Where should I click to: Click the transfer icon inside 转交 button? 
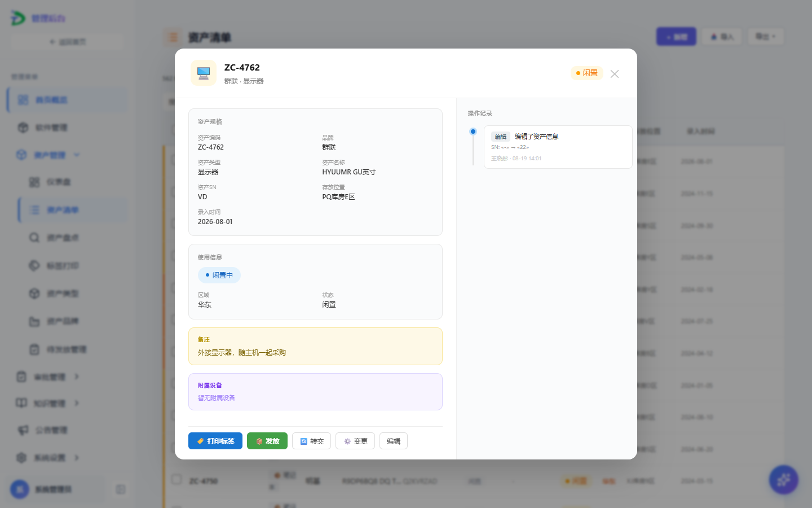click(x=304, y=441)
